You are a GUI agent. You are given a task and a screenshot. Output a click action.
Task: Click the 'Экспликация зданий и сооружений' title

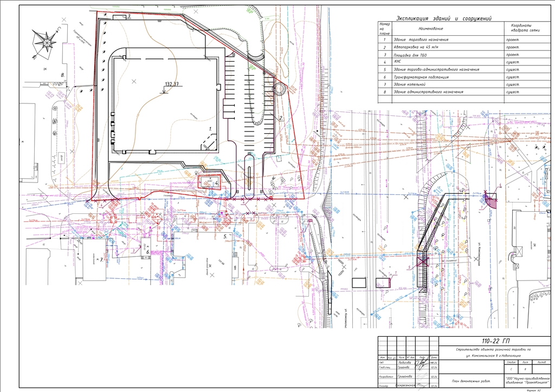tap(444, 18)
